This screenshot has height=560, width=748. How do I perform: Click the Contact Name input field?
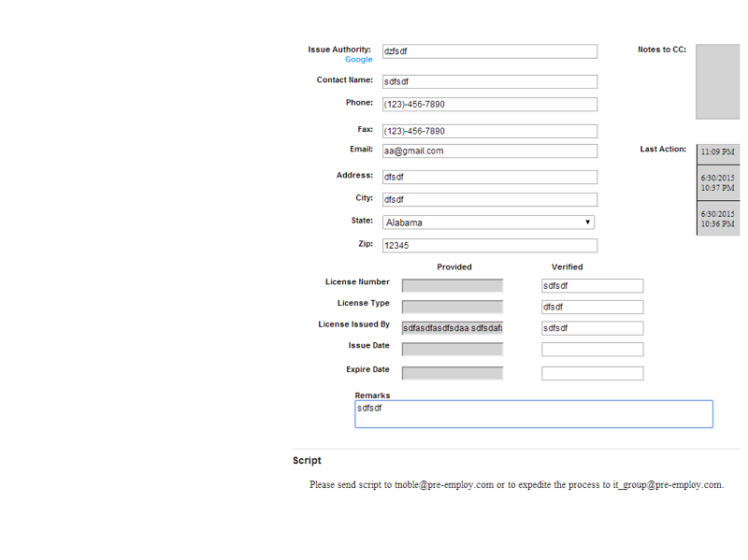(489, 81)
